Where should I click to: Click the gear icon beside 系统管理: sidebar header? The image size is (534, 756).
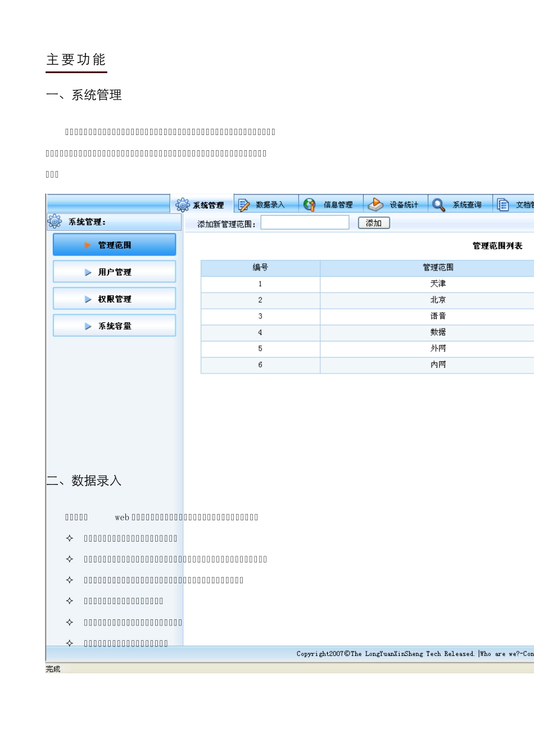tap(55, 222)
